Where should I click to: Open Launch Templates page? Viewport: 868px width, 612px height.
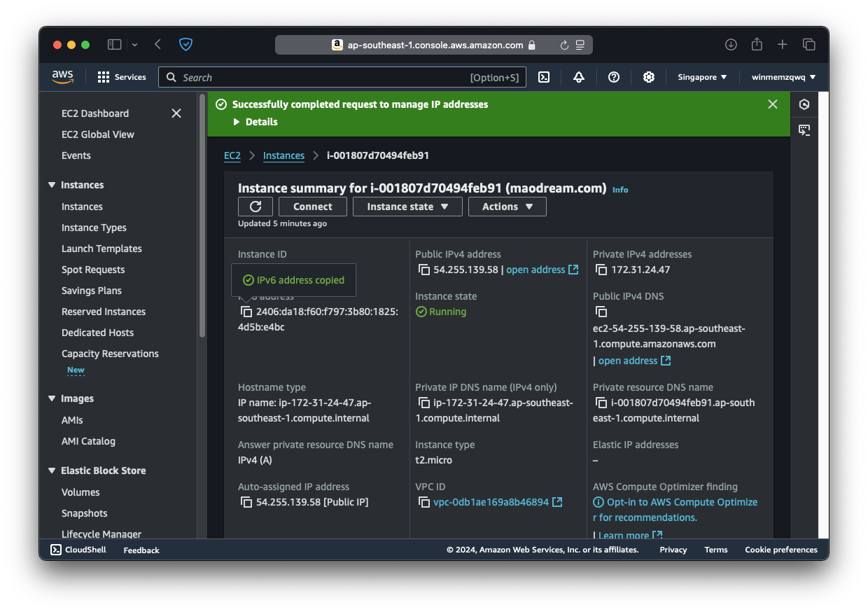point(101,249)
